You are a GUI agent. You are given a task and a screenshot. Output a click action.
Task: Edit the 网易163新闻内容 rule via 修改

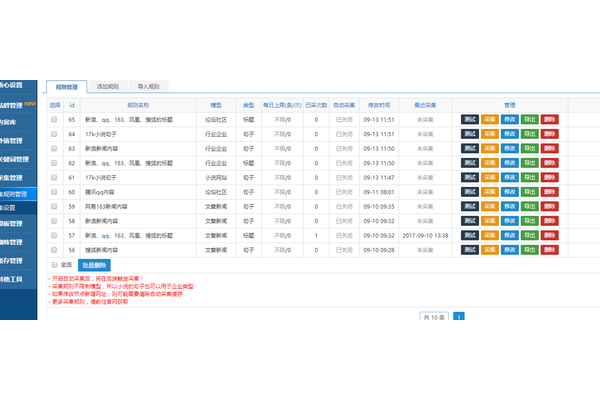[510, 205]
